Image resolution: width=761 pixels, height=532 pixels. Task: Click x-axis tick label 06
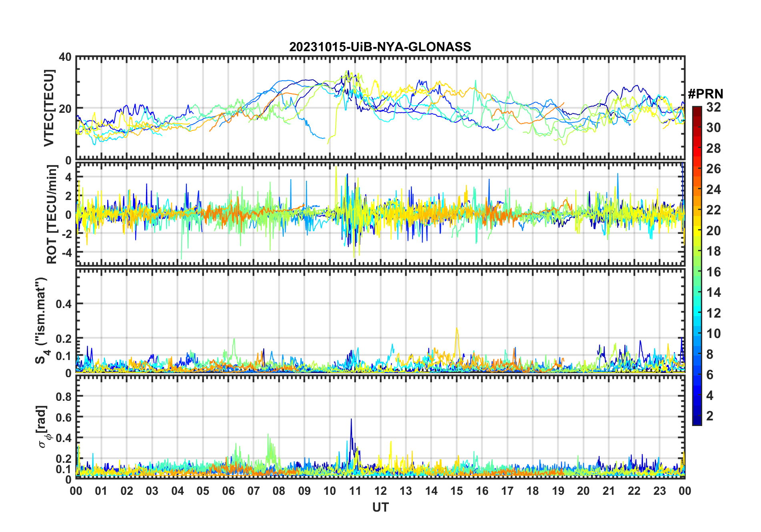[228, 491]
